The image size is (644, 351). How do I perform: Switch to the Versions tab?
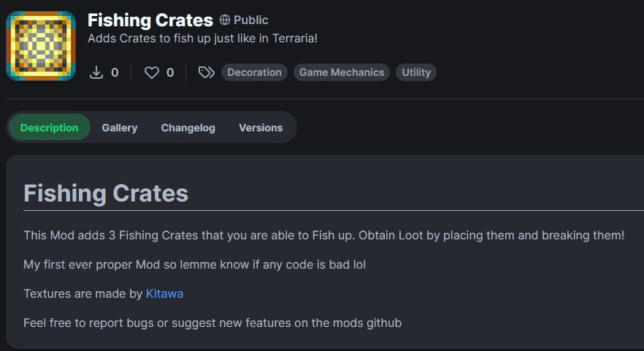coord(261,128)
